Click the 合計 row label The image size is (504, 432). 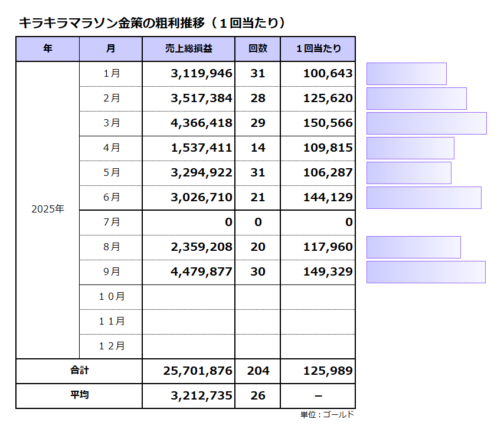79,371
